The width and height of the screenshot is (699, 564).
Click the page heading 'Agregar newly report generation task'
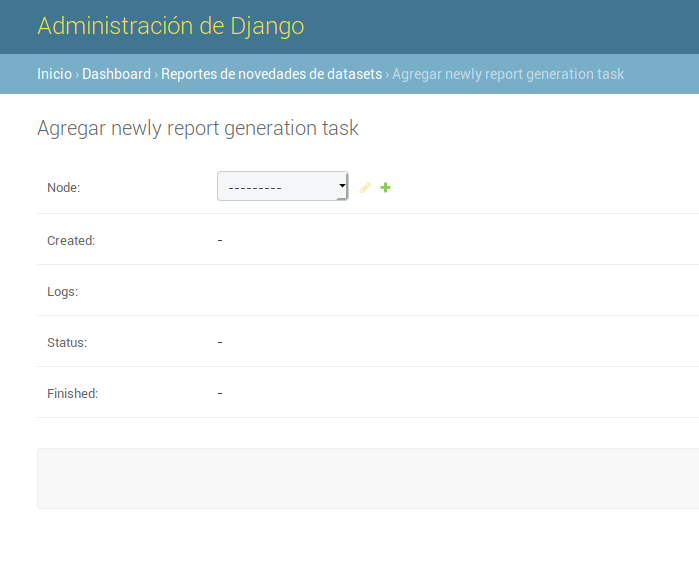point(198,128)
